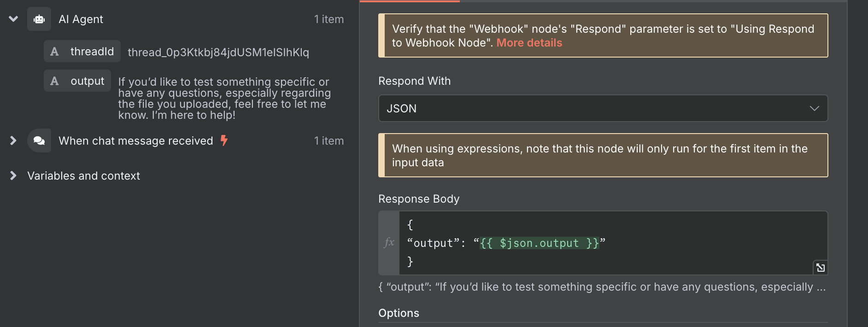Click the $json.output expression in Response Body
The height and width of the screenshot is (327, 868).
(540, 243)
